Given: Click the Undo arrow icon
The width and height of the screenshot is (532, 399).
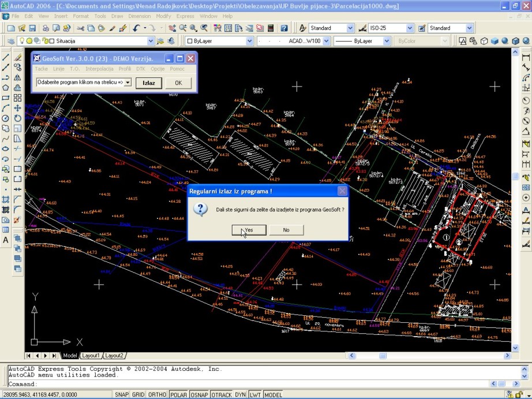Looking at the screenshot, I should tap(136, 28).
